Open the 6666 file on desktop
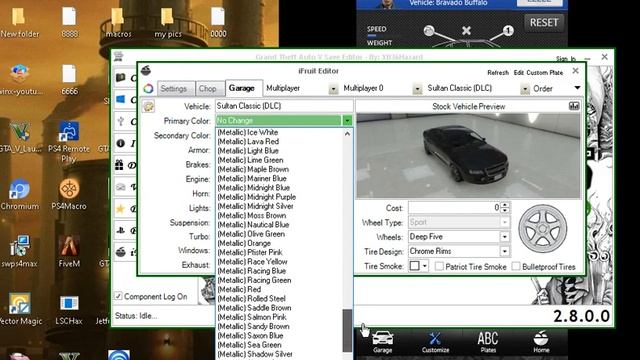The image size is (640, 360). click(69, 80)
